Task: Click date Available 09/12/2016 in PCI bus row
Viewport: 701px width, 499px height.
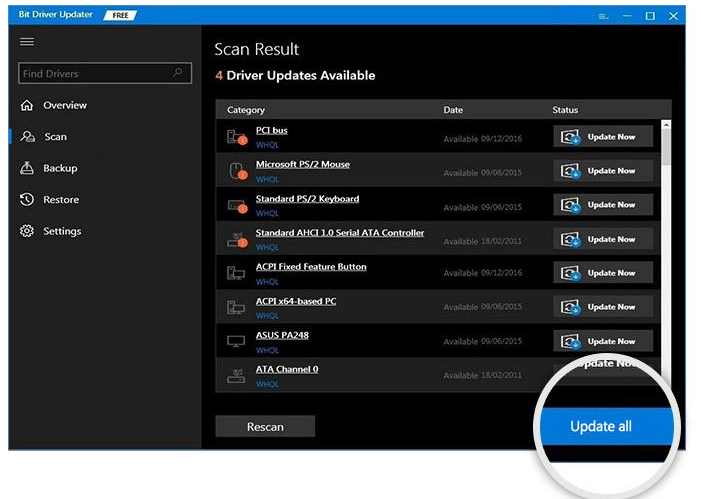Action: click(482, 139)
